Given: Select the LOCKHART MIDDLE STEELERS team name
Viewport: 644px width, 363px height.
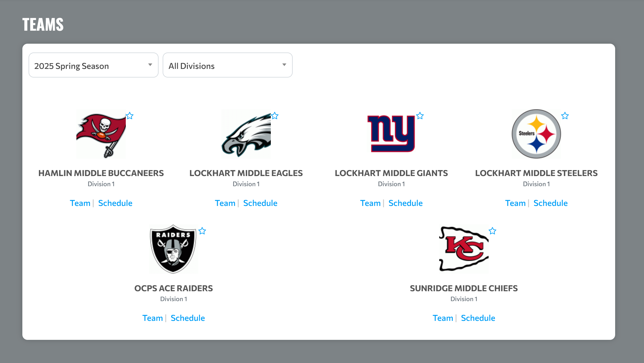Looking at the screenshot, I should (536, 173).
